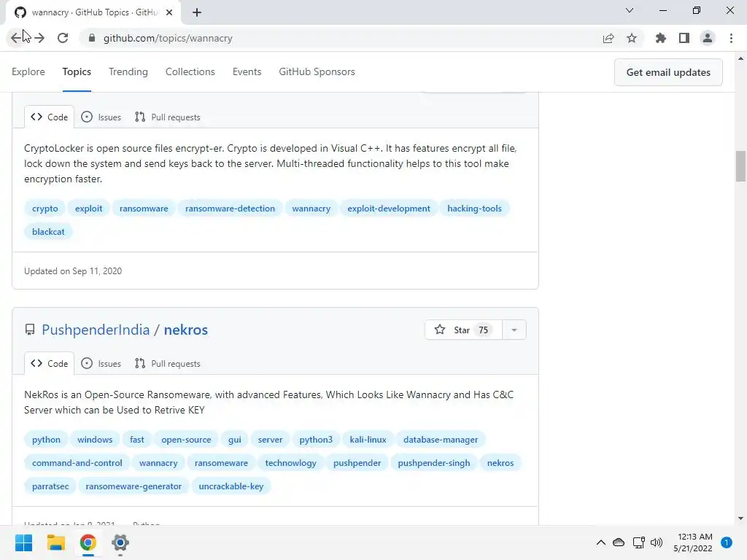Open PushpenderIndia owner profile link
This screenshot has height=560, width=747.
(96, 330)
